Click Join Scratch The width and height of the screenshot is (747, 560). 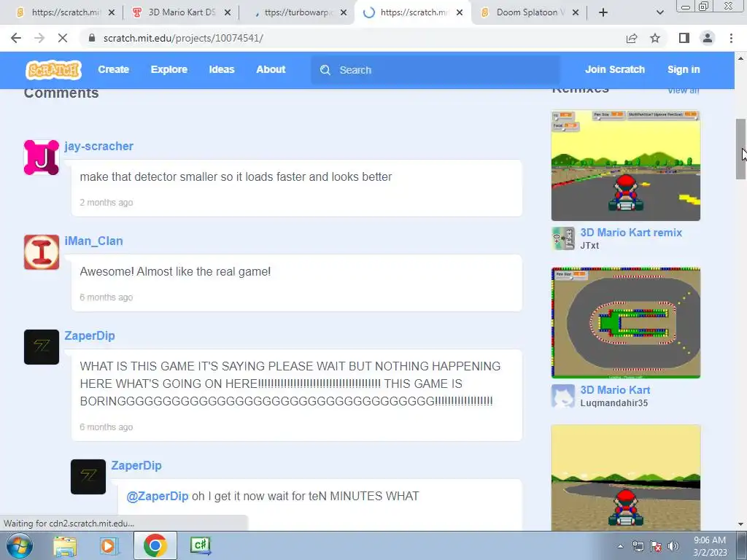click(615, 69)
